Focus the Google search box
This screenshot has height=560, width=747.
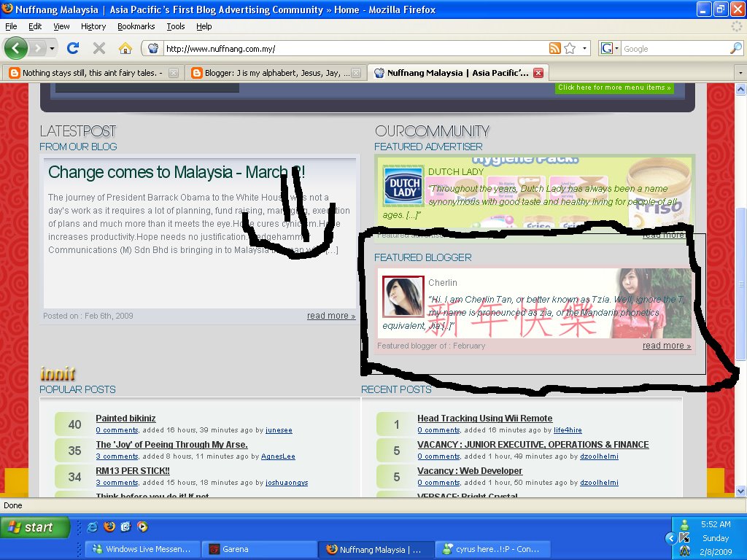pyautogui.click(x=675, y=48)
